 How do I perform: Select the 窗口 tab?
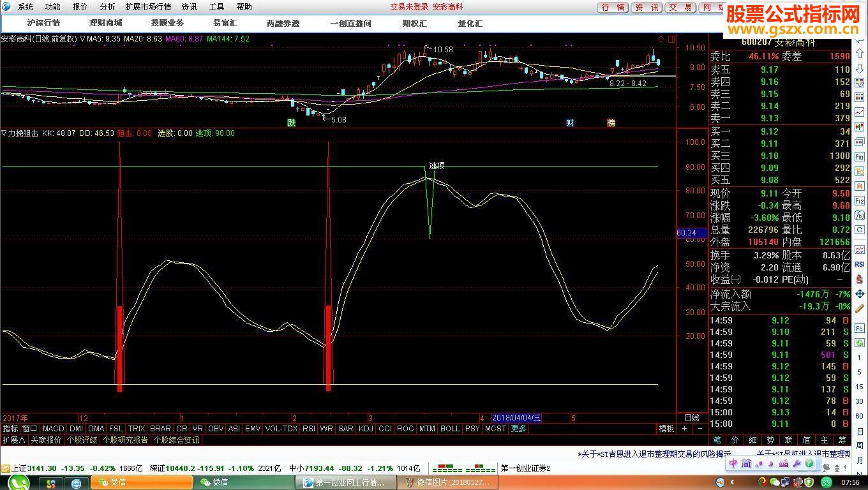pyautogui.click(x=30, y=429)
